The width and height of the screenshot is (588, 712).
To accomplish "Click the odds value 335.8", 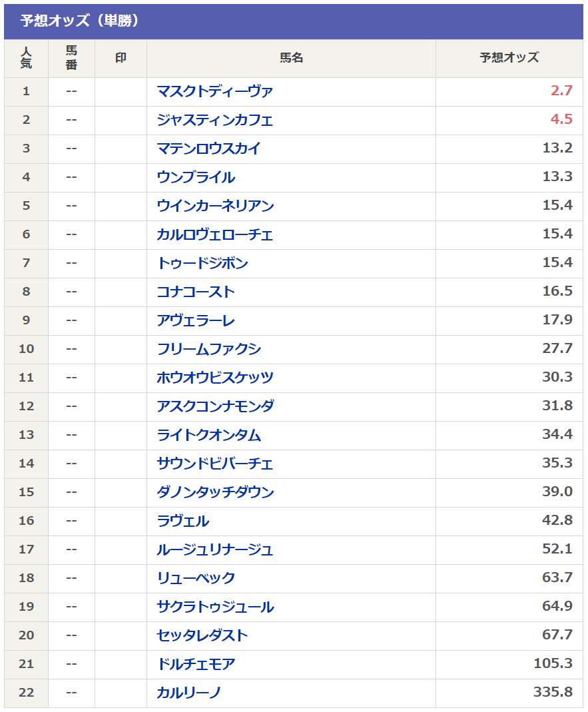I will pos(553,692).
